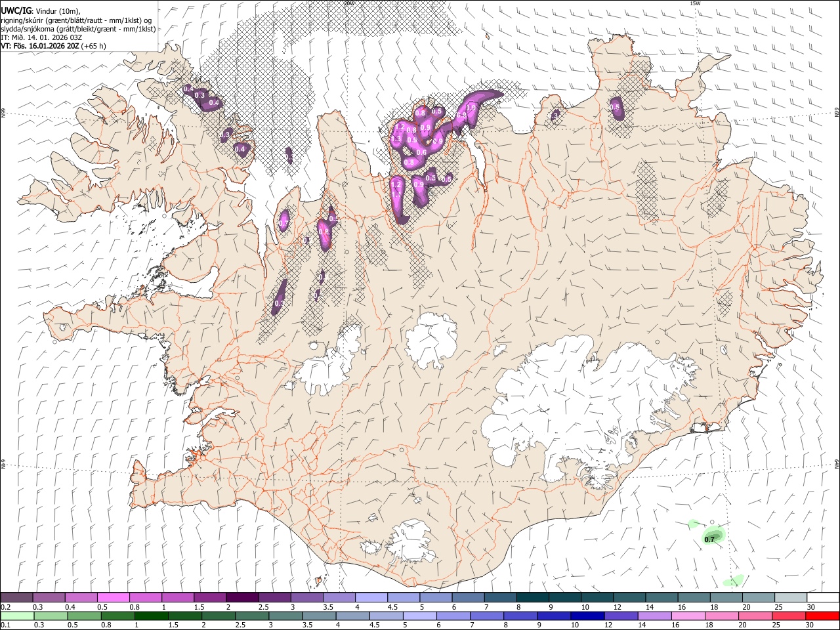This screenshot has width=840, height=630.
Task: Choose the darkest green swatch between 1 and 1.5
Action: pos(151,616)
